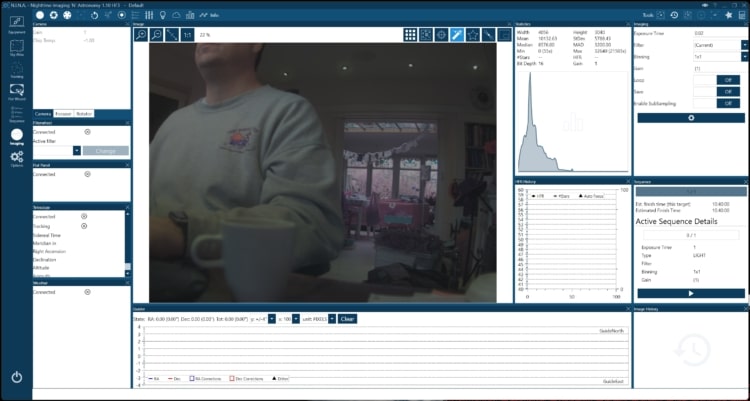This screenshot has width=750, height=401.
Task: Toggle the aperture-ring icon in the top toolbar
Action: pyautogui.click(x=54, y=15)
